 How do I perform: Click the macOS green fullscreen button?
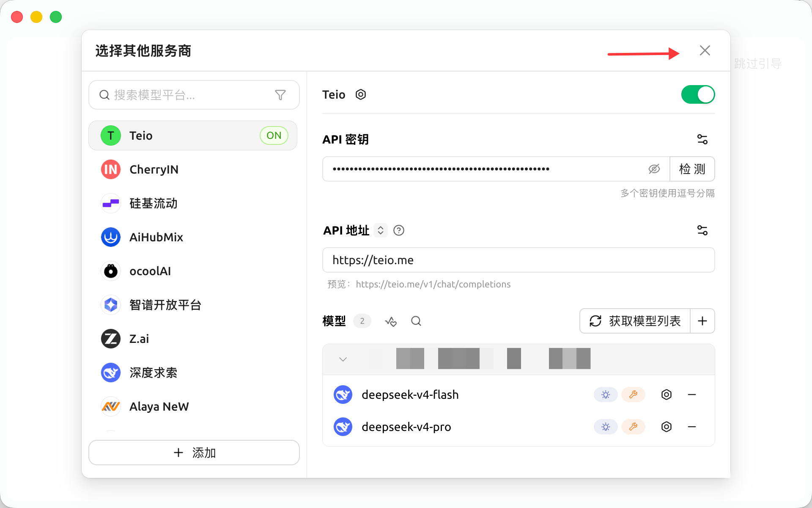56,17
